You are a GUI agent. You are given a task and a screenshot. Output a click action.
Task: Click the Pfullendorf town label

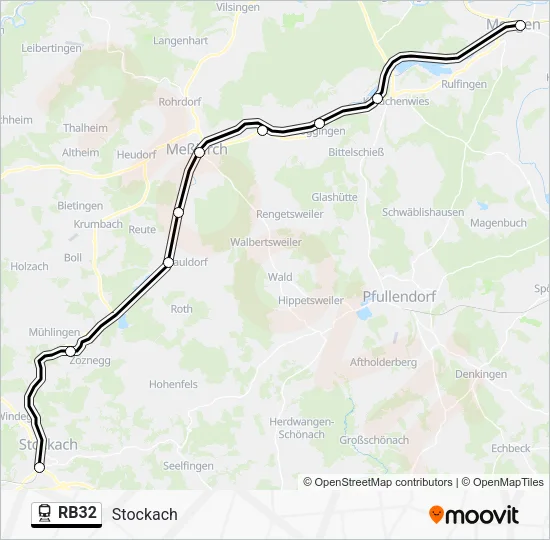pos(399,296)
